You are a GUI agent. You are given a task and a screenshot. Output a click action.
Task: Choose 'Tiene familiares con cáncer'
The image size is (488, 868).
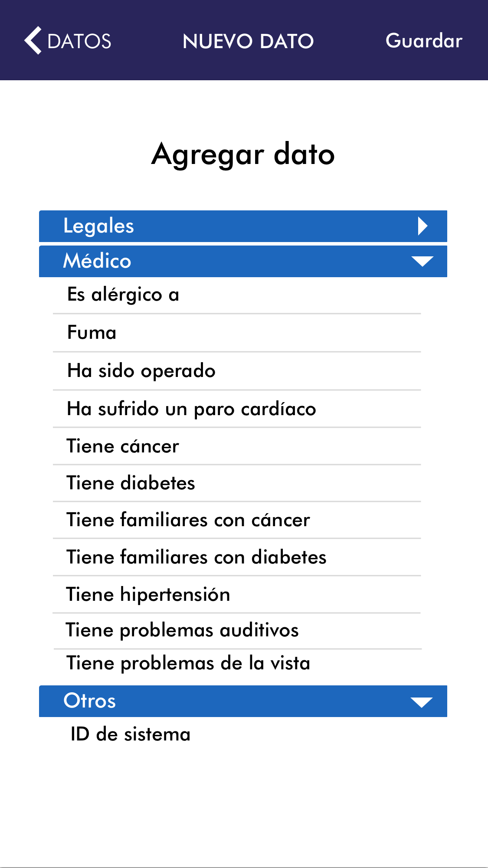tap(188, 520)
